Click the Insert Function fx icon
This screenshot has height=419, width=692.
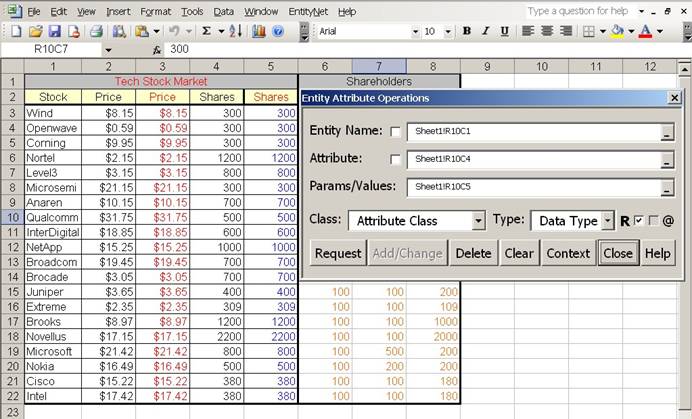[x=157, y=50]
